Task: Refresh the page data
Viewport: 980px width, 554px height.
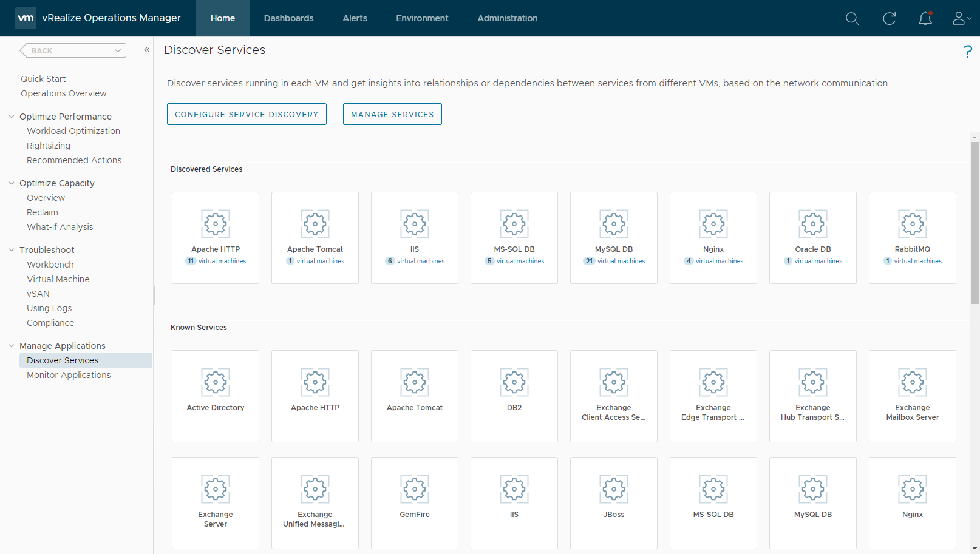Action: click(x=889, y=18)
